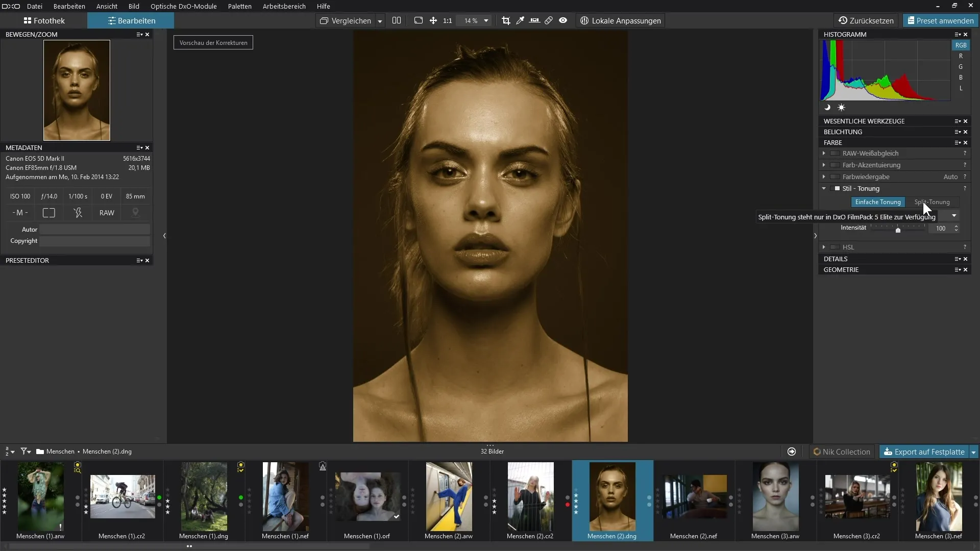
Task: Click the Autor input field
Action: coord(94,230)
